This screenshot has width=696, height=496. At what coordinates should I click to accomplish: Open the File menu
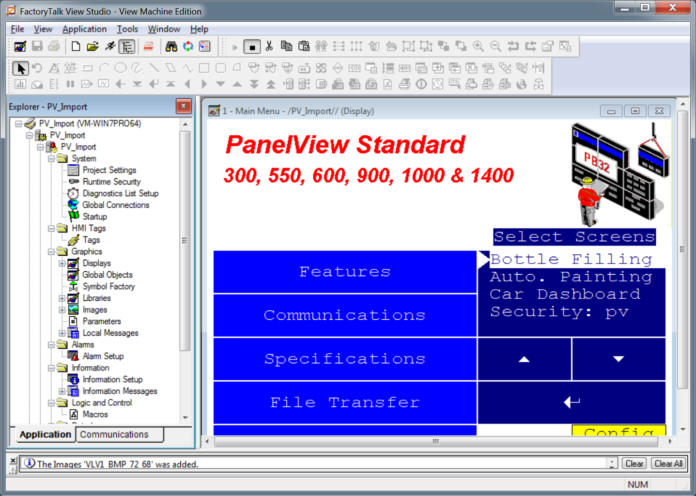[17, 29]
